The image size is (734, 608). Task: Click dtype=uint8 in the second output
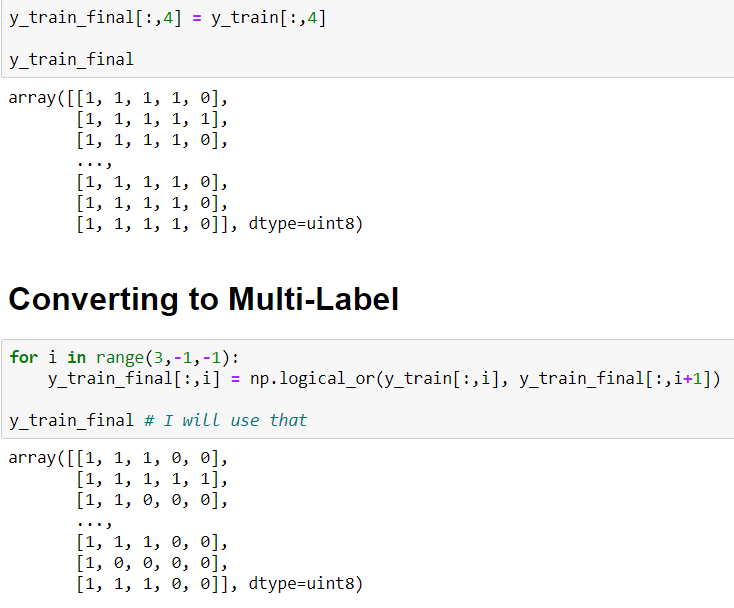(x=300, y=584)
